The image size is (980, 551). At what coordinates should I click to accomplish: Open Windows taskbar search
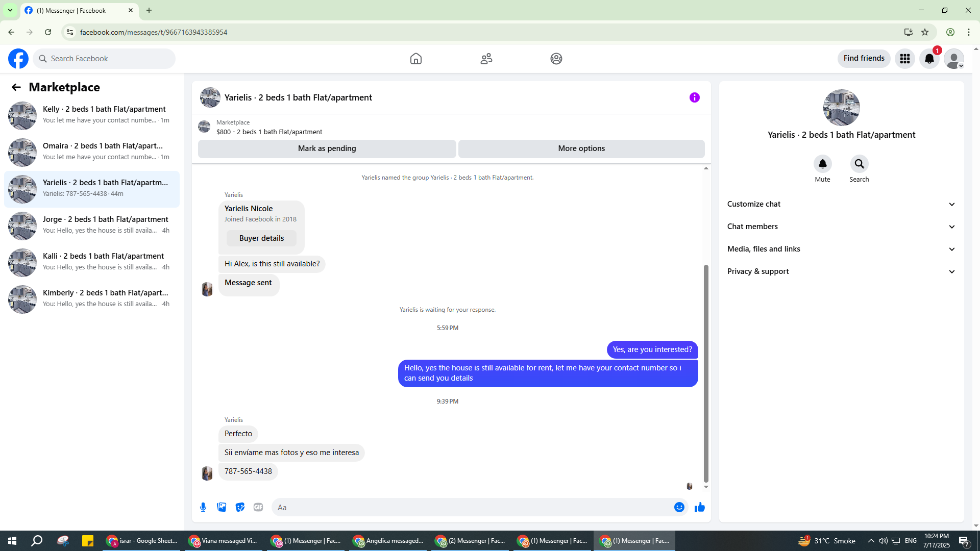[x=37, y=541]
